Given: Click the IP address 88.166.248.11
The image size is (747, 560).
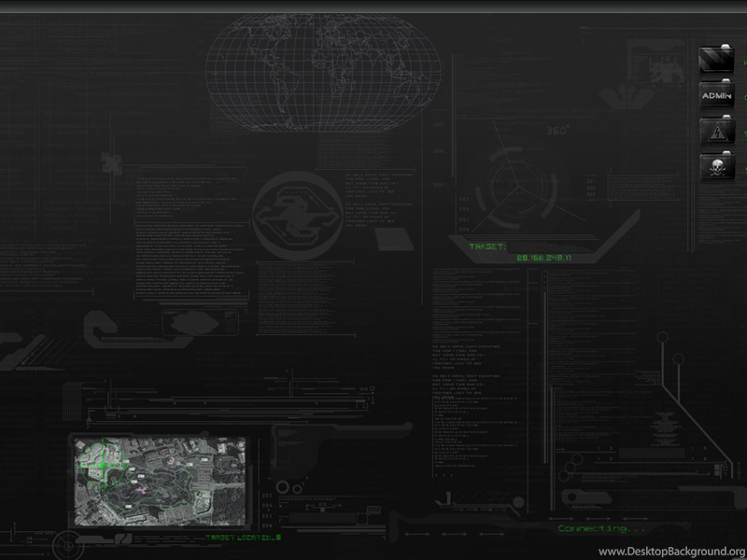Looking at the screenshot, I should point(544,259).
